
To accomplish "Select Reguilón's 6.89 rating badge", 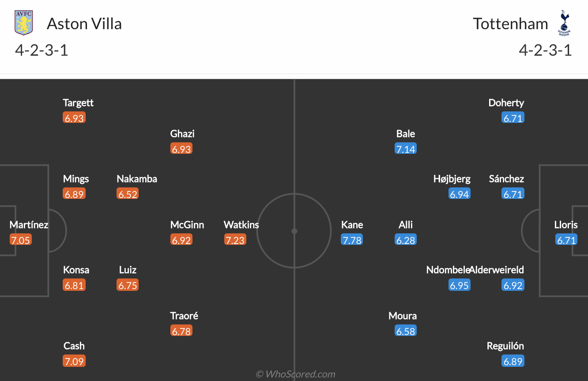I will 513,361.
